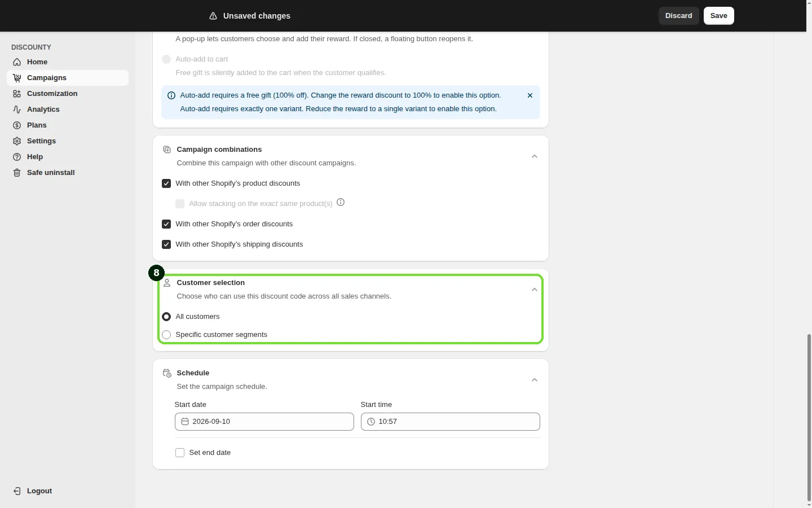Click the Plans dollar icon
Screen dimensions: 812x508
(x=17, y=125)
